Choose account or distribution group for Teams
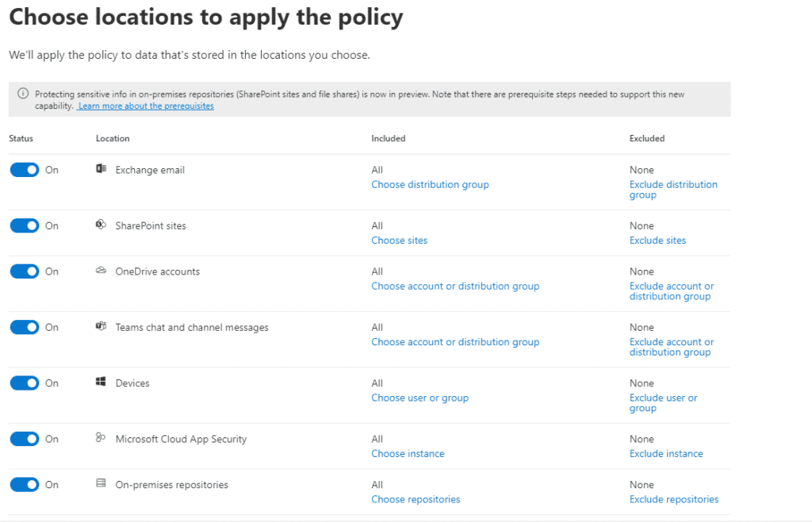Screen dimensions: 812x523 (455, 342)
